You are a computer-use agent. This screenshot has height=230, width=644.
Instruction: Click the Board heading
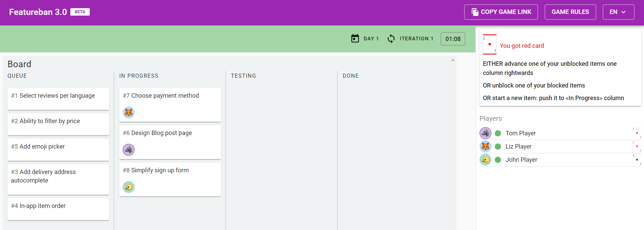click(x=19, y=64)
